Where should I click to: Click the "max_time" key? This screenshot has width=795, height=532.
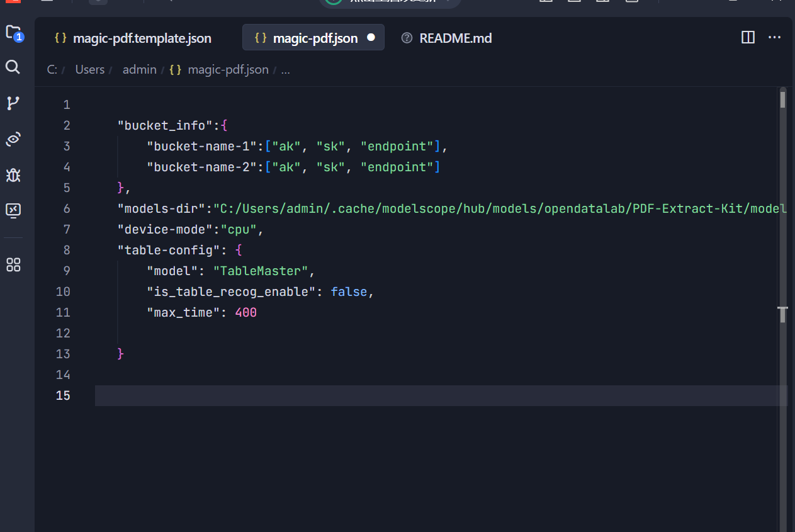[x=183, y=312]
